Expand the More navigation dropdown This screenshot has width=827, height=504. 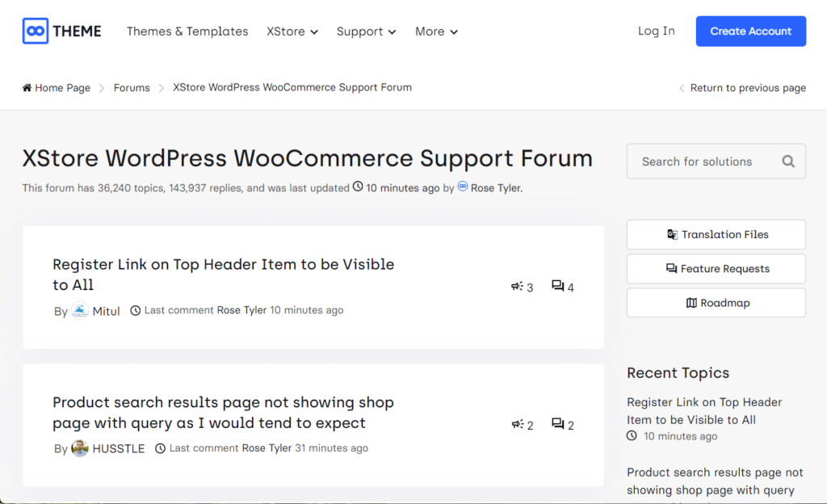[435, 31]
